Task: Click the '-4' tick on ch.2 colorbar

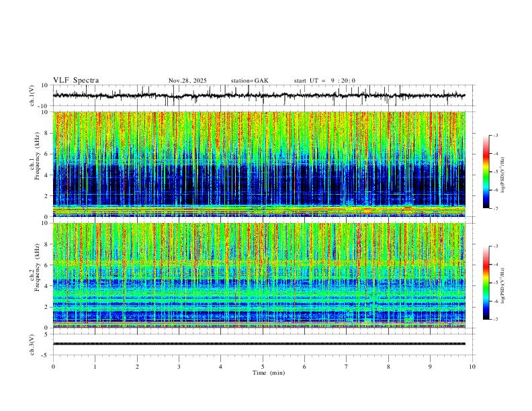Action: coord(496,265)
